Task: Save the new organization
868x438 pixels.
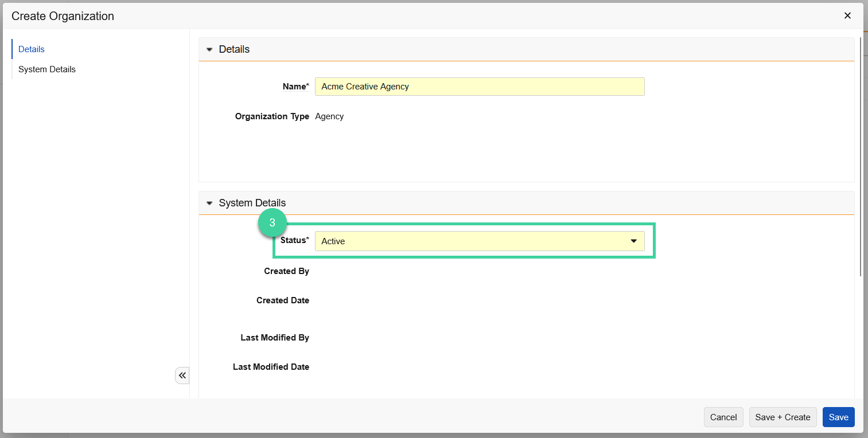Action: pyautogui.click(x=838, y=417)
